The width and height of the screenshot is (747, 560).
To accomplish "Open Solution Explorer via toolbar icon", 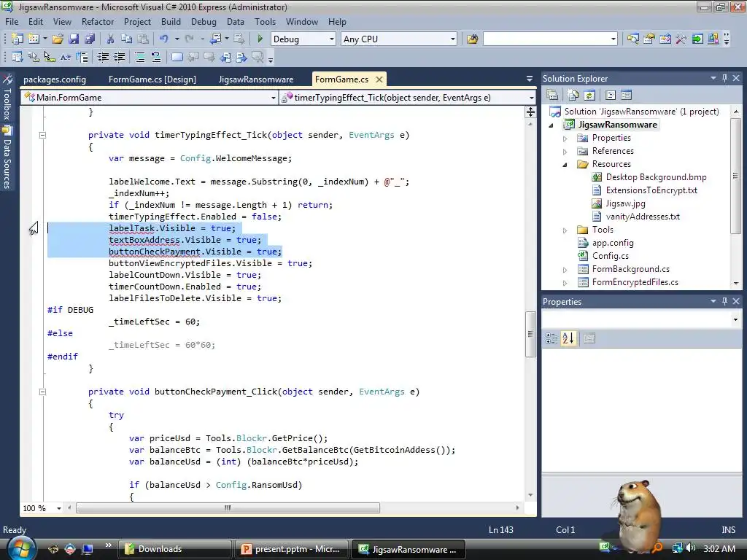I will click(632, 39).
